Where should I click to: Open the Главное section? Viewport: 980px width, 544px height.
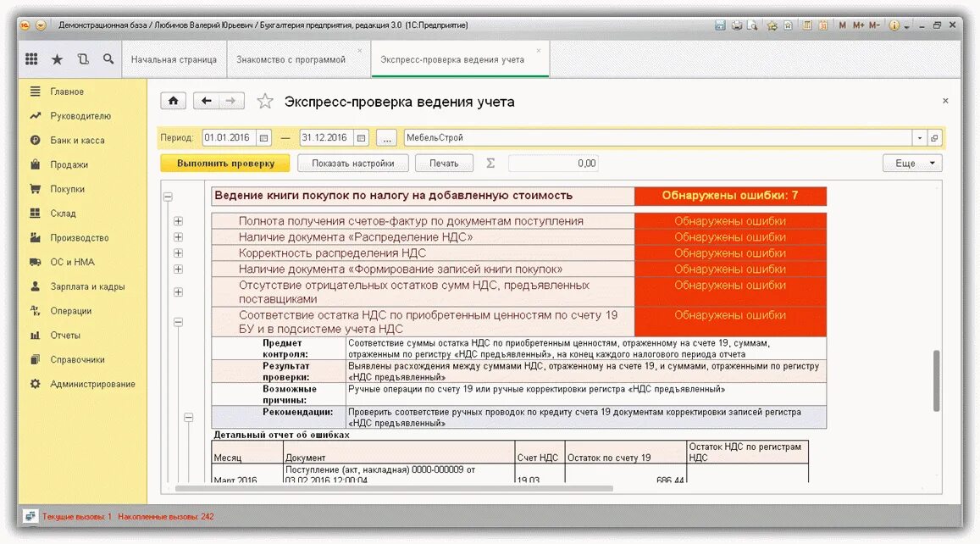(67, 92)
